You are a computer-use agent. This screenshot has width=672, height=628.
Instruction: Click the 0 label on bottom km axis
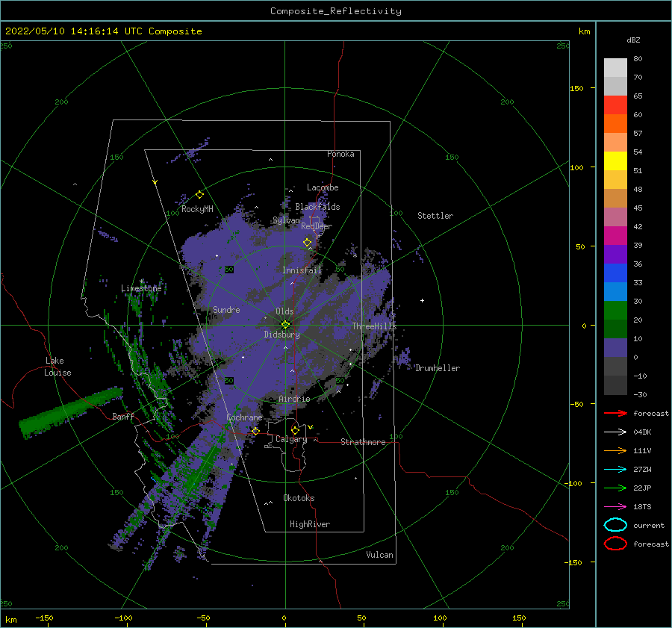coord(284,618)
